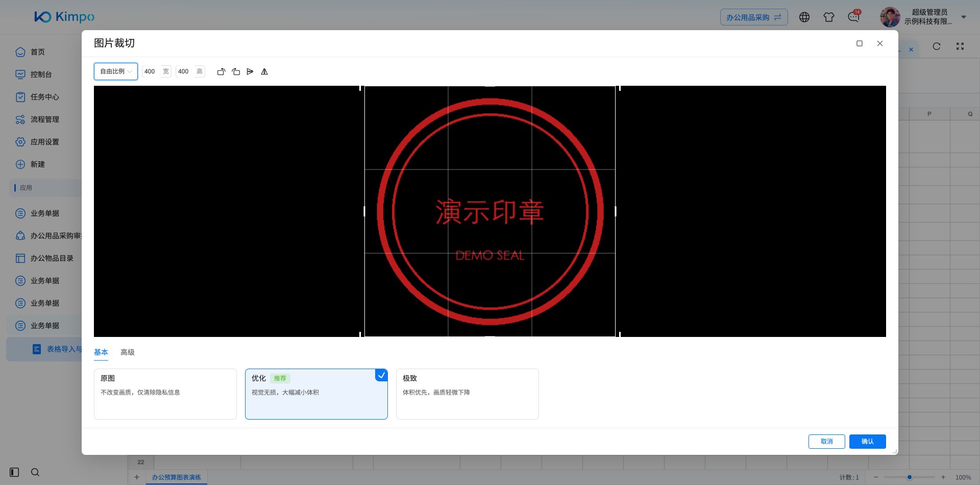Click 新建 in the sidebar
Viewport: 980px width, 485px height.
pyautogui.click(x=37, y=164)
